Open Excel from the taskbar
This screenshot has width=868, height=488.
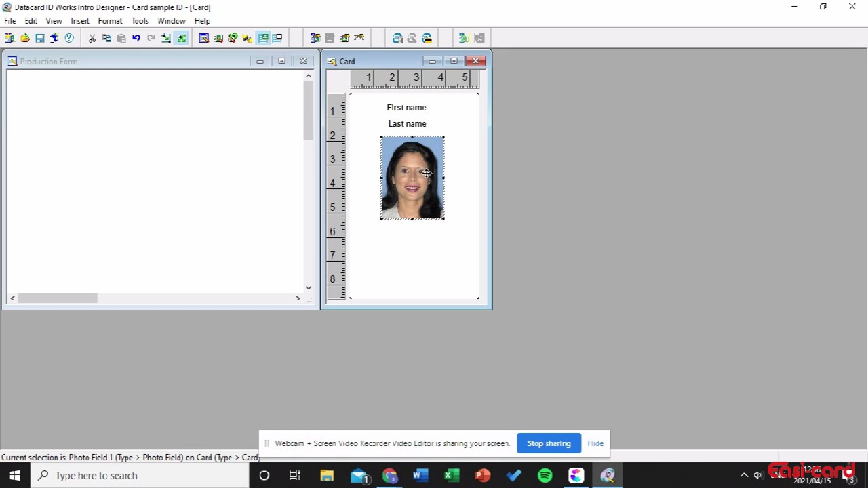click(452, 476)
